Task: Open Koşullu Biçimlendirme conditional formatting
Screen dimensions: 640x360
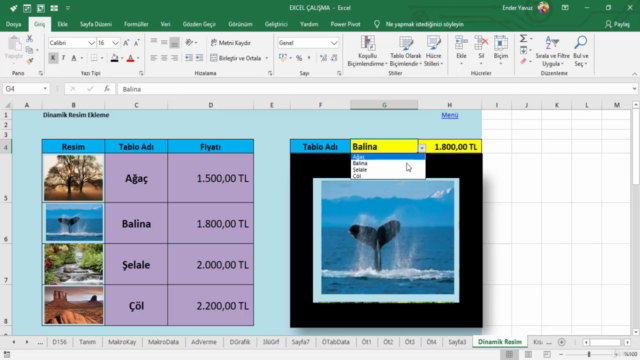Action: tap(367, 51)
